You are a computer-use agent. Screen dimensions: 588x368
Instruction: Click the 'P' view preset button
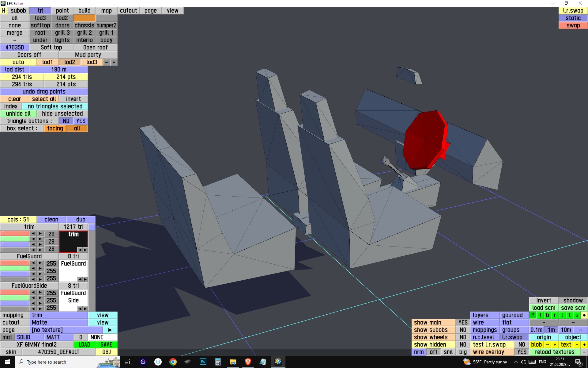point(533,315)
